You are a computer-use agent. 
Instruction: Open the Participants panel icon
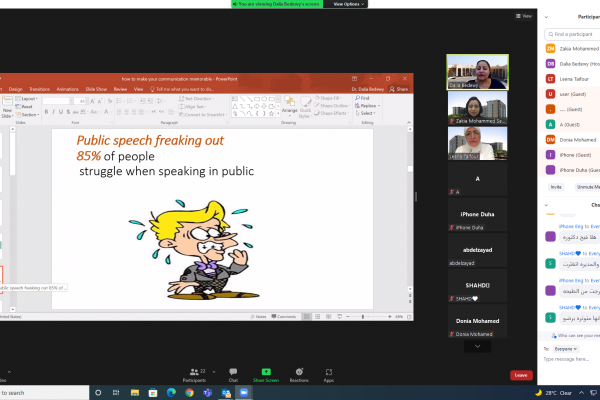(194, 370)
